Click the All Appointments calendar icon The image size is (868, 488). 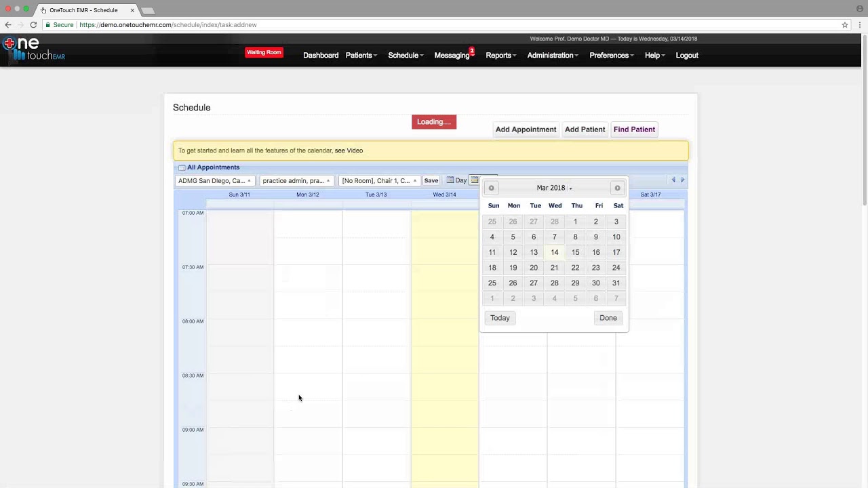[x=182, y=167]
